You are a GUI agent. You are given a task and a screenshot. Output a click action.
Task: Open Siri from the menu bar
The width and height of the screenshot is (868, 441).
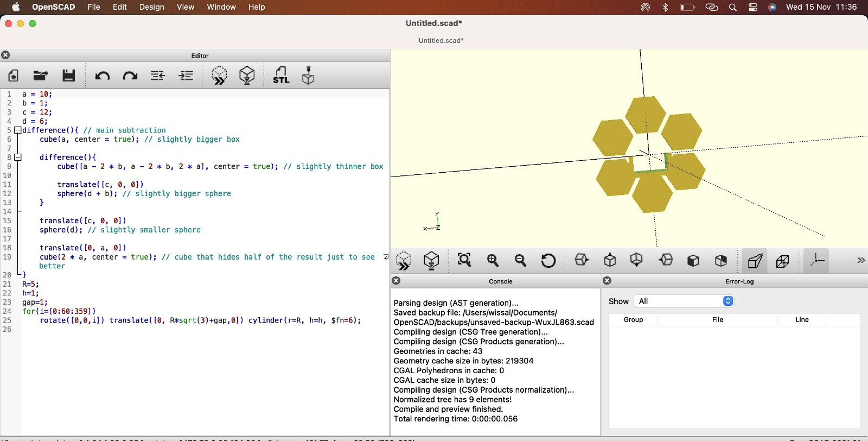[772, 7]
